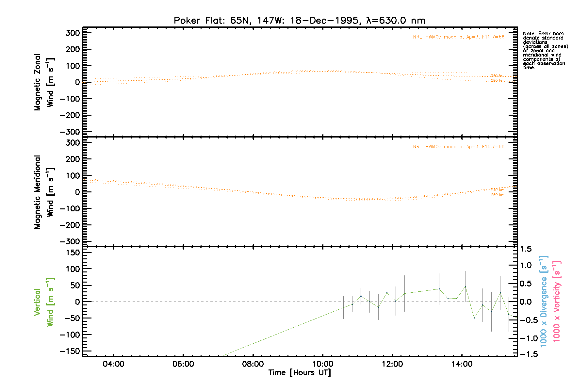This screenshot has width=588, height=392.
Task: Click the Magnetic Meridional Wind axis label
Action: coord(44,192)
